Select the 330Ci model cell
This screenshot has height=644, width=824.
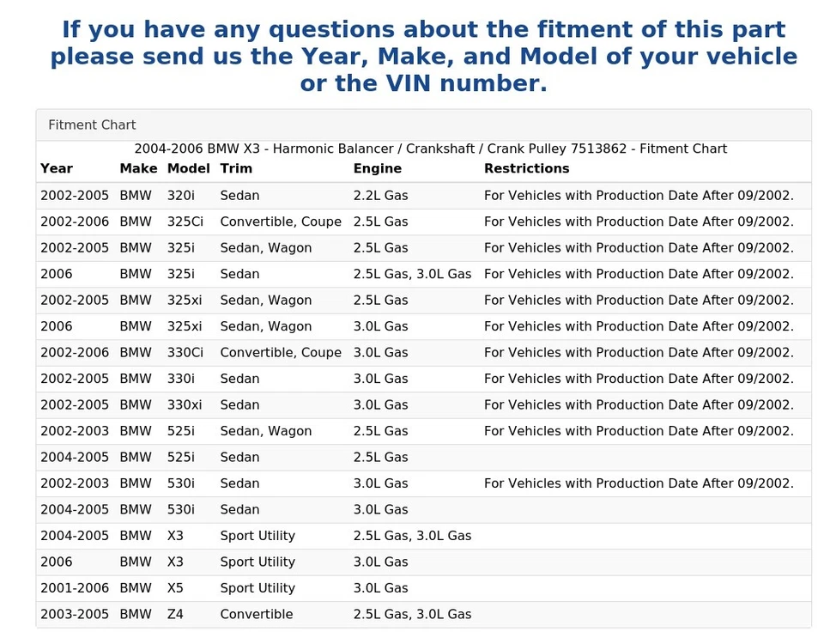(x=185, y=353)
